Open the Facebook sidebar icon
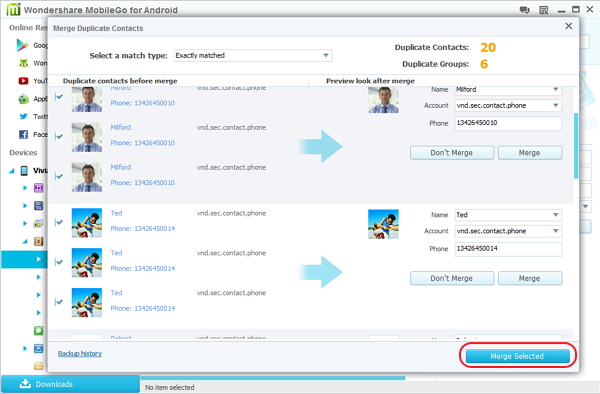600x394 pixels. click(x=23, y=134)
